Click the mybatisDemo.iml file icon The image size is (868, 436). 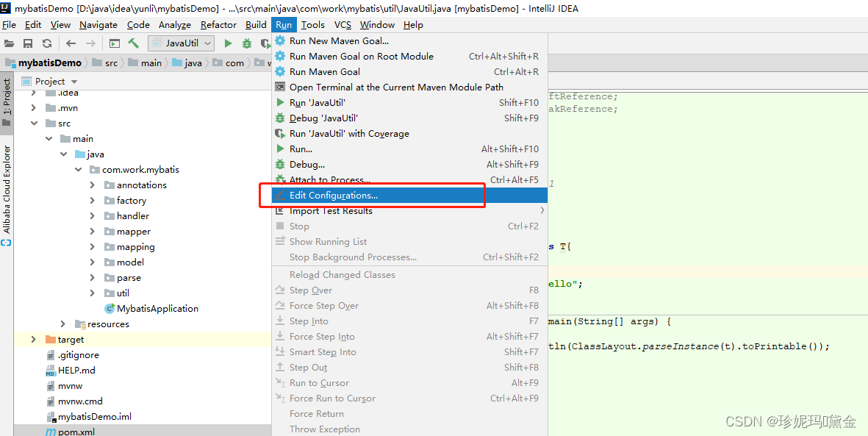click(51, 417)
